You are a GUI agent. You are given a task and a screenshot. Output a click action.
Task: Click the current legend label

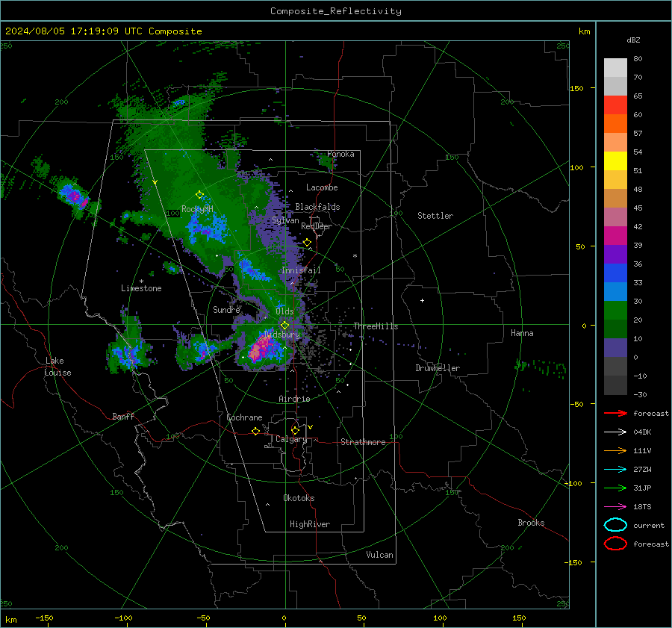click(x=649, y=525)
